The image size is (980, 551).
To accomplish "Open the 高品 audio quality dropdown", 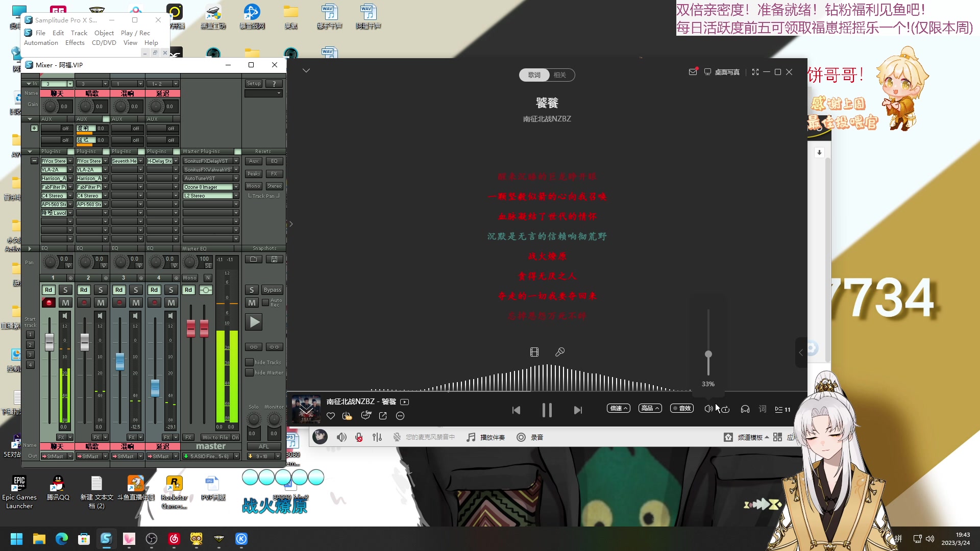I will pos(650,408).
